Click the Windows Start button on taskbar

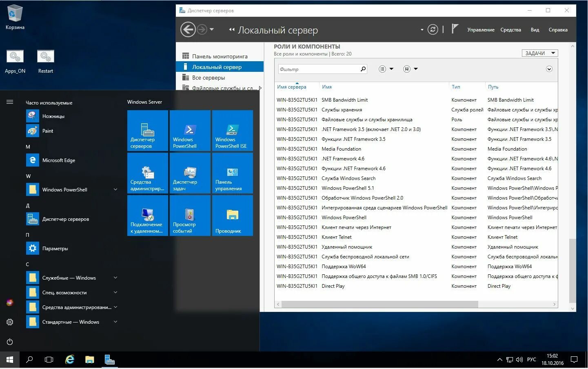[x=10, y=360]
